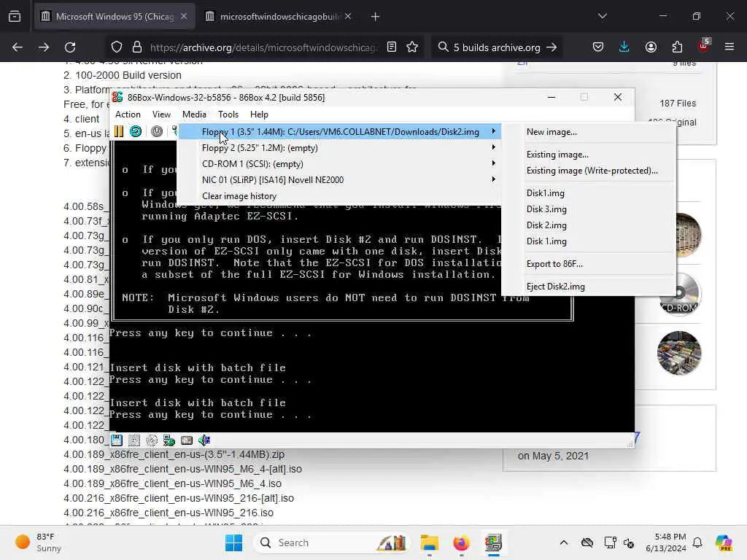The height and width of the screenshot is (560, 747).
Task: Open the extensions puzzle icon
Action: point(677,47)
